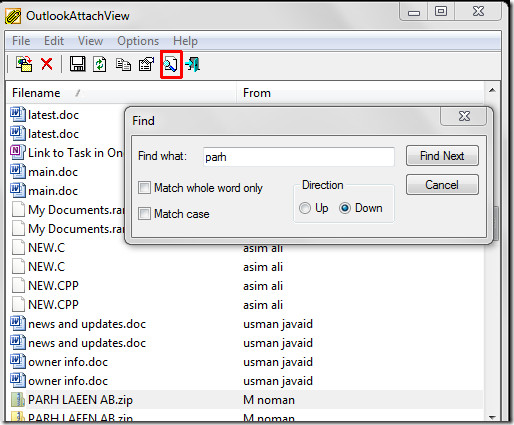Screen dimensions: 514x425
Task: Open the properties toolbar icon
Action: coord(146,64)
